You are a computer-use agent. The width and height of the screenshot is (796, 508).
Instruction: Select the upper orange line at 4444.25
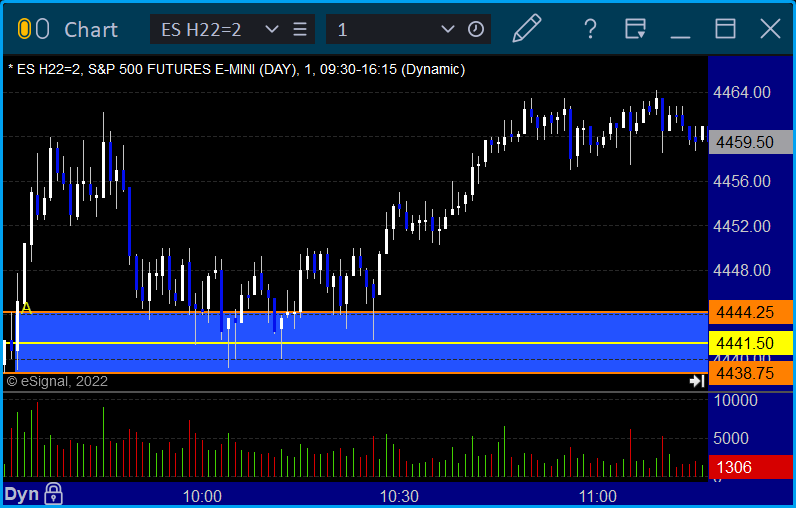point(355,312)
